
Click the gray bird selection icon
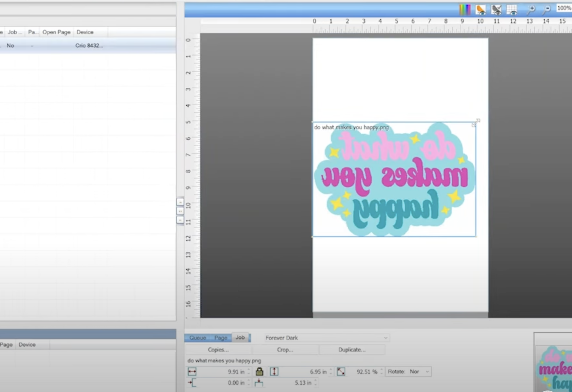496,7
